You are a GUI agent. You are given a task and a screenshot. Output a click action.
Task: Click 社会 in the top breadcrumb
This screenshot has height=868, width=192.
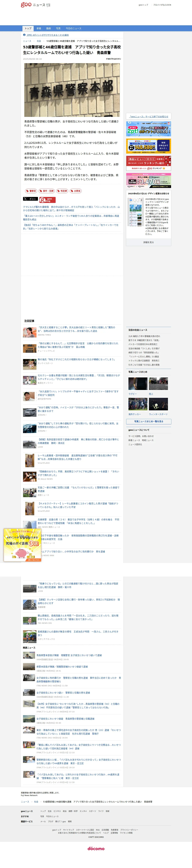[39, 41]
